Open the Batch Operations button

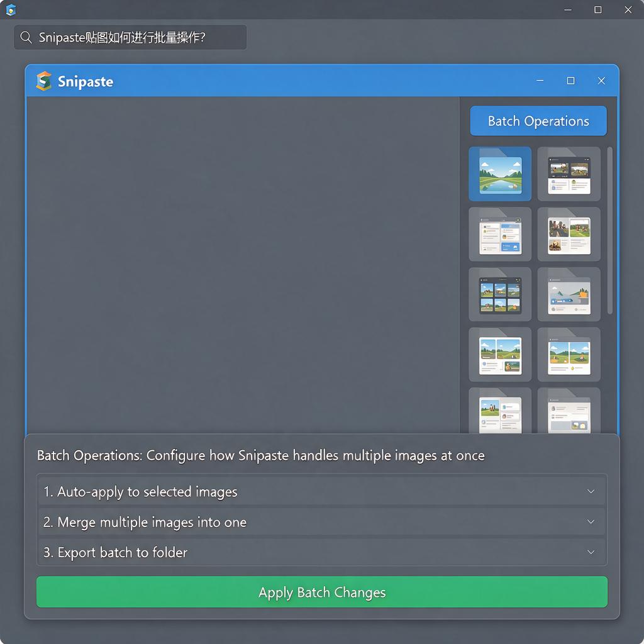pyautogui.click(x=538, y=121)
